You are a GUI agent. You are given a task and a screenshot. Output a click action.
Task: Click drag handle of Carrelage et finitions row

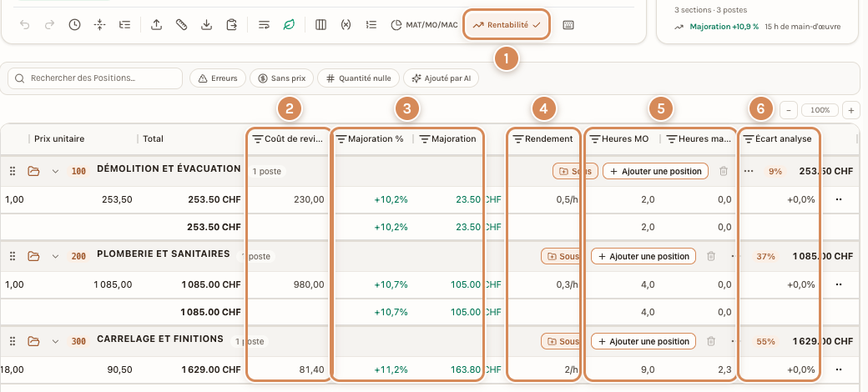coord(13,341)
